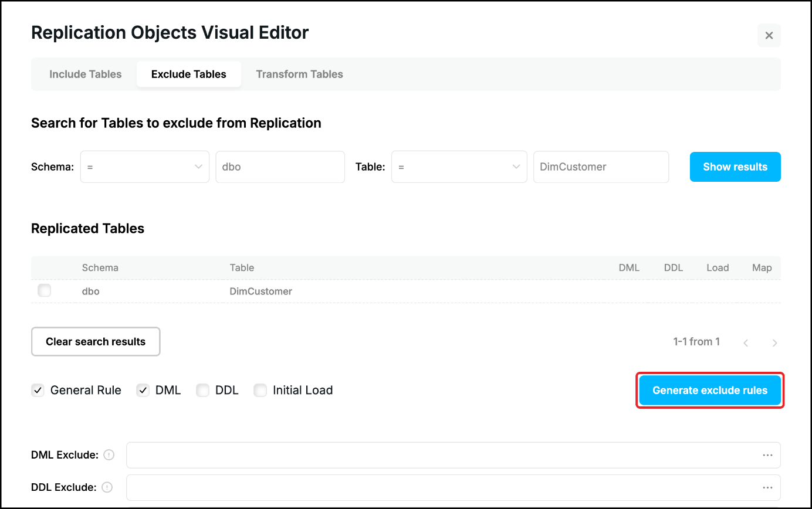Click the 1-1 from 1 pagination text
Screen dimensions: 812x509
coord(696,341)
